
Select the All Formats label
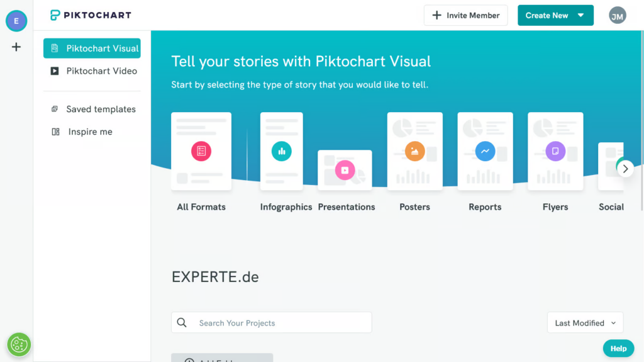tap(201, 207)
